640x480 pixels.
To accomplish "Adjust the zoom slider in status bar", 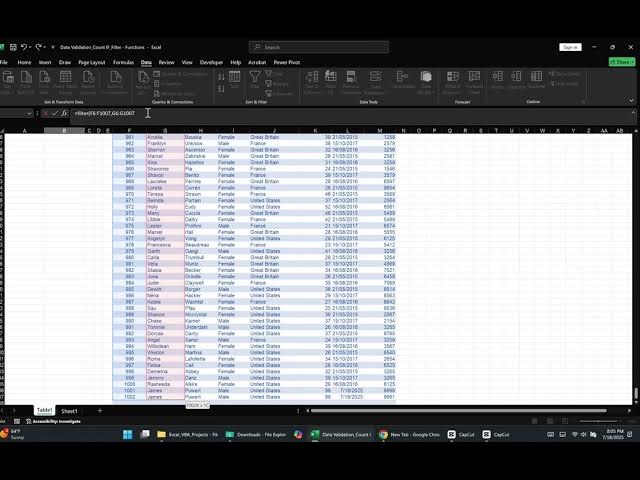I will click(598, 421).
